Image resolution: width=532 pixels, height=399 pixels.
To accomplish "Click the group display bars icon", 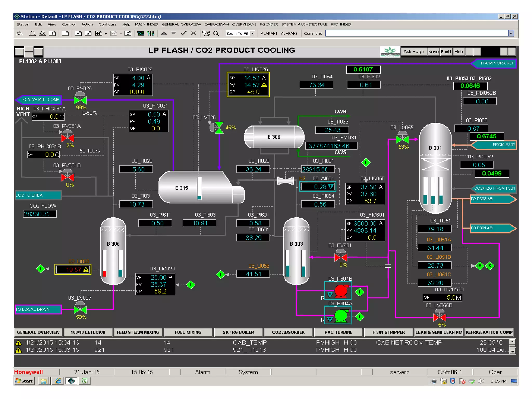I will (151, 34).
